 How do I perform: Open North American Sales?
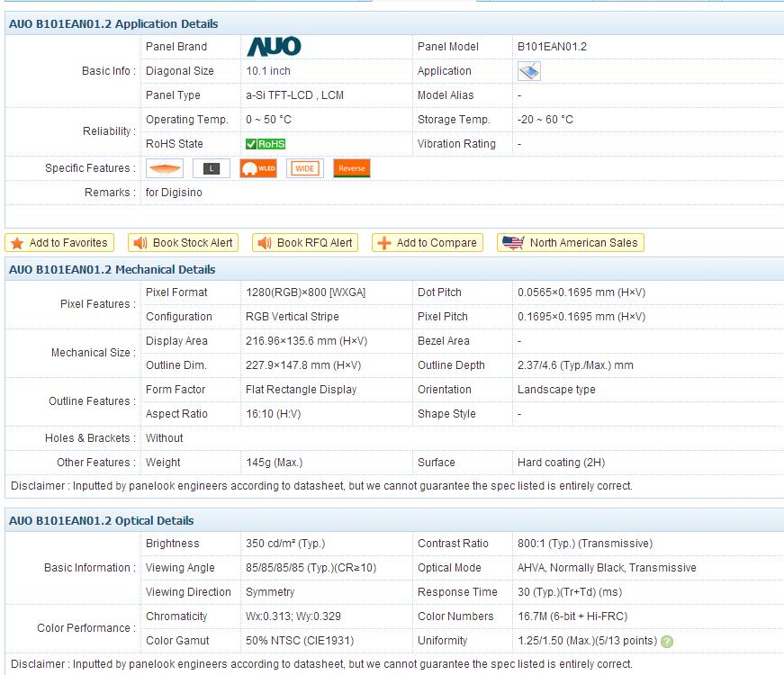pos(571,243)
